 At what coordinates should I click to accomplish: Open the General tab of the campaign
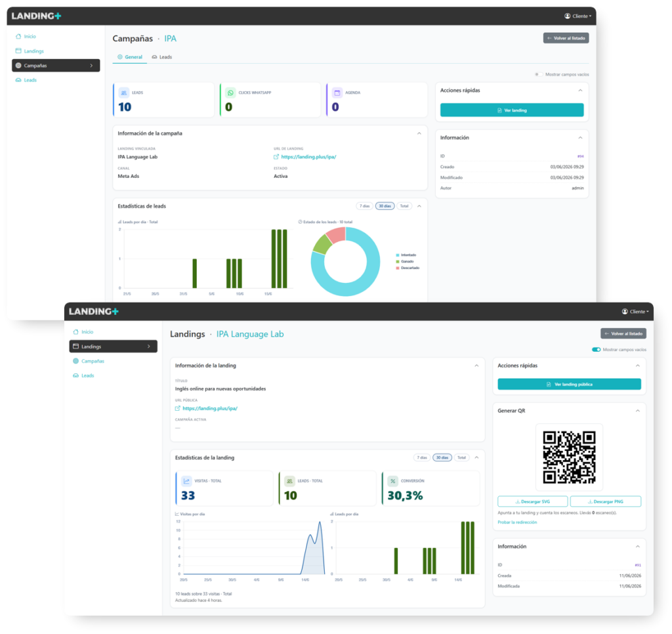pyautogui.click(x=130, y=57)
